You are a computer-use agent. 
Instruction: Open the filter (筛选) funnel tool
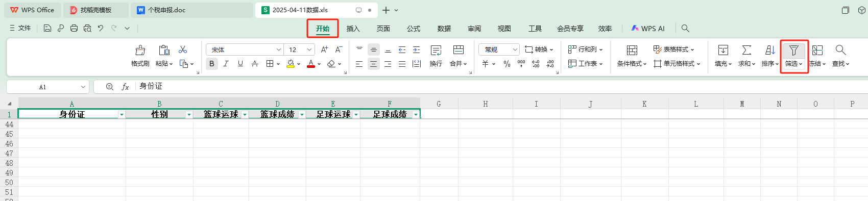[x=793, y=50]
